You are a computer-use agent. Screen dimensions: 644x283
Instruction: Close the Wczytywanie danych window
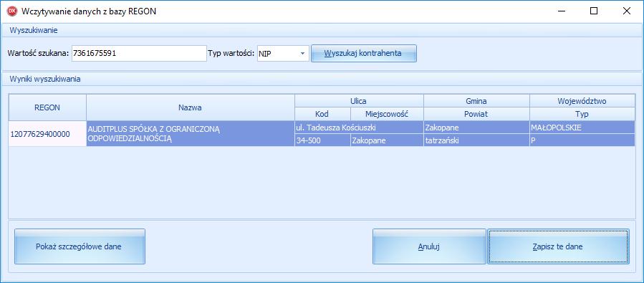[626, 11]
